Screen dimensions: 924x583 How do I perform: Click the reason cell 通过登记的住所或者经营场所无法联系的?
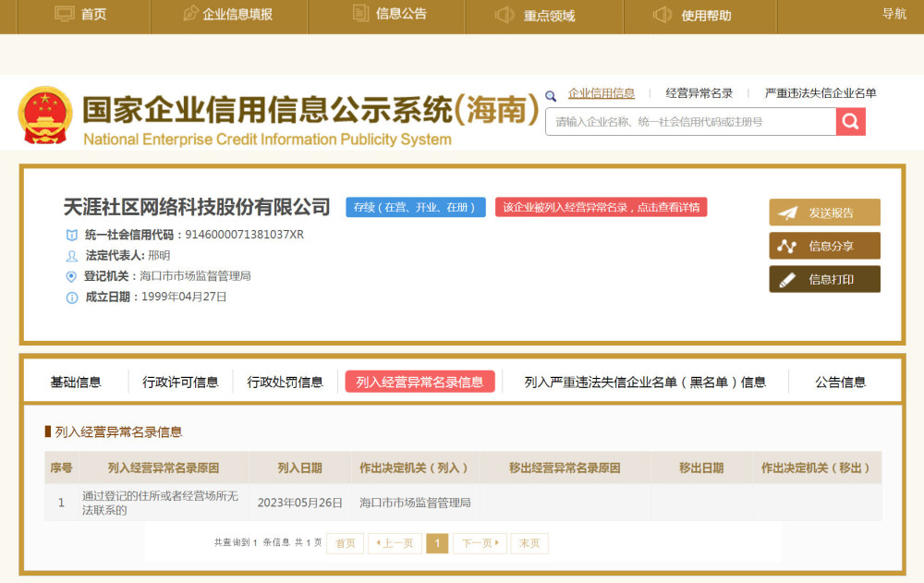point(160,503)
